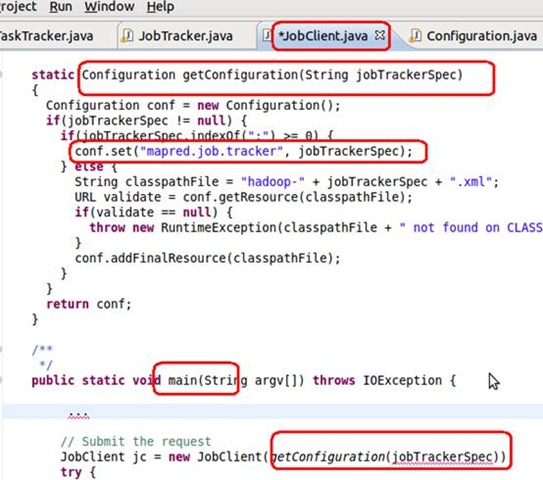Open the Project menu

tap(18, 7)
